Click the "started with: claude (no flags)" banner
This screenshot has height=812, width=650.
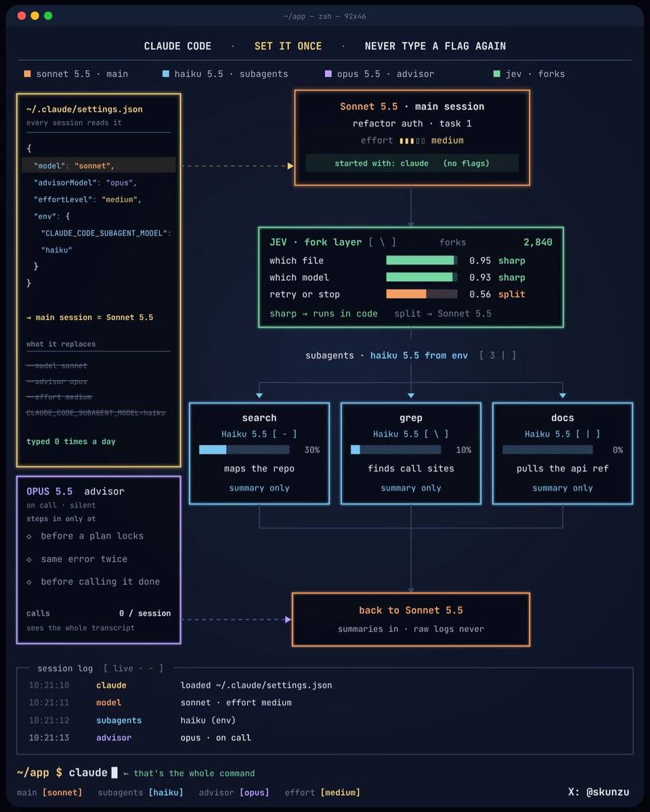coord(412,163)
